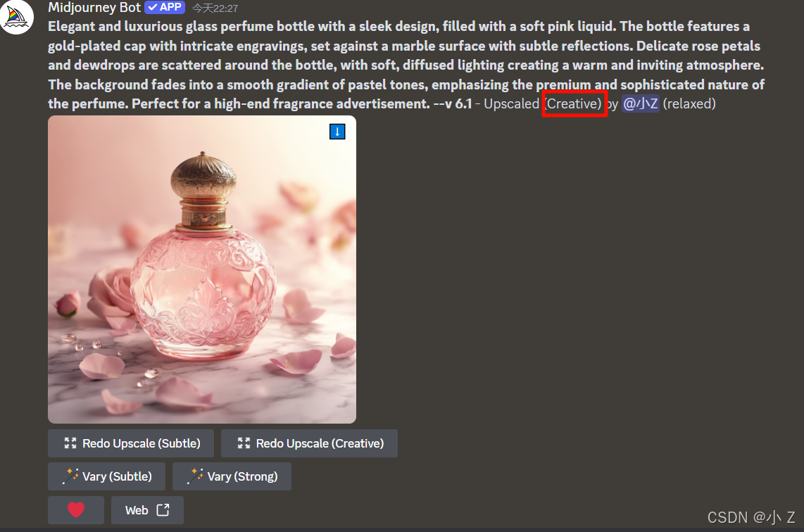Open the Midjourney Bot username profile
804x532 pixels.
click(94, 7)
